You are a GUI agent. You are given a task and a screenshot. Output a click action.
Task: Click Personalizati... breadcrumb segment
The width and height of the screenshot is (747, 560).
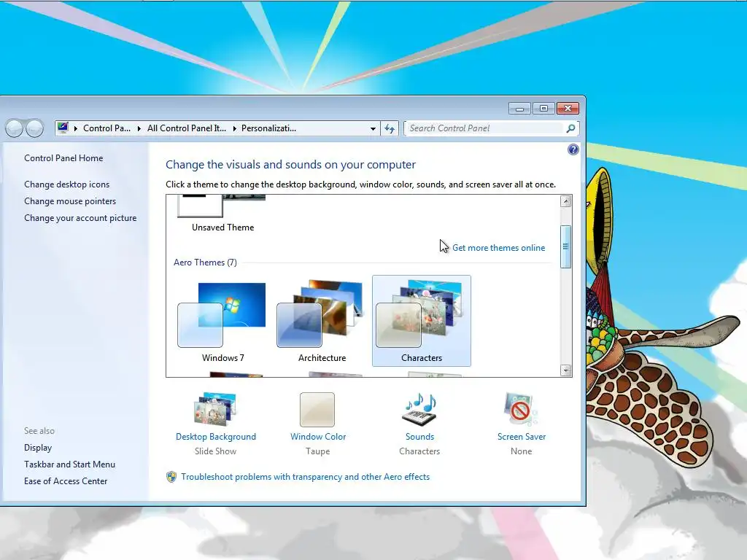(268, 128)
